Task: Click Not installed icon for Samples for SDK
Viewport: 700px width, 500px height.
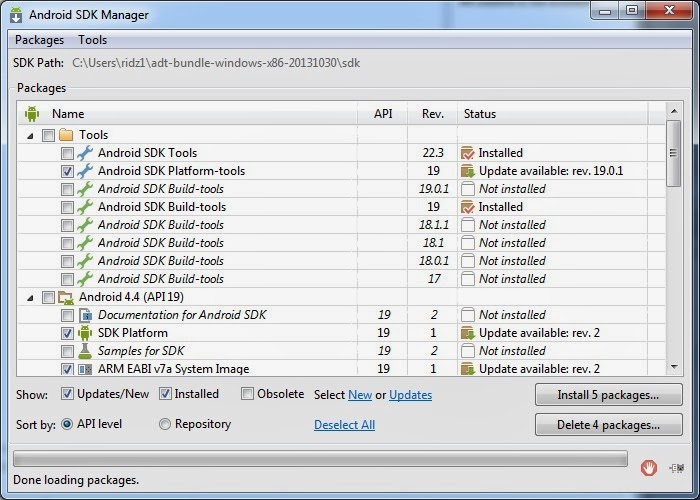Action: [x=467, y=351]
